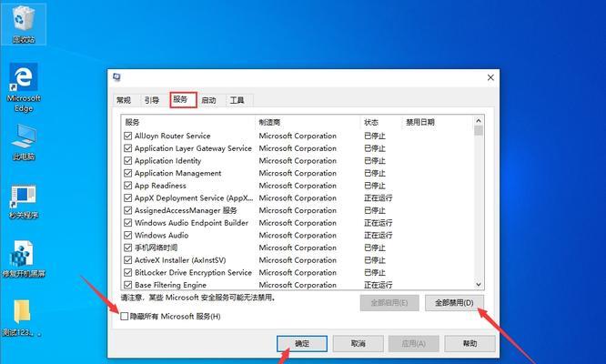Enable 隐藏所有 Microsoft 服务 checkbox
Screen dimensions: 606x364
[x=125, y=317]
